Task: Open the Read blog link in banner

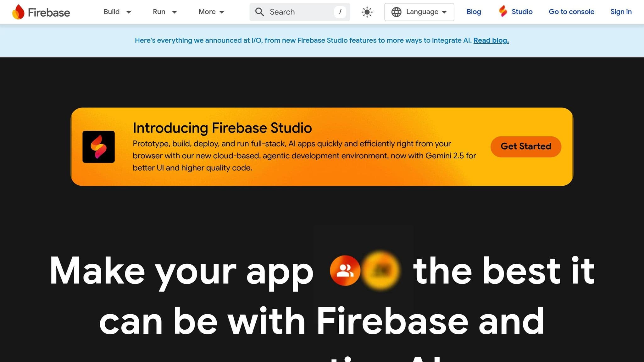Action: point(491,40)
